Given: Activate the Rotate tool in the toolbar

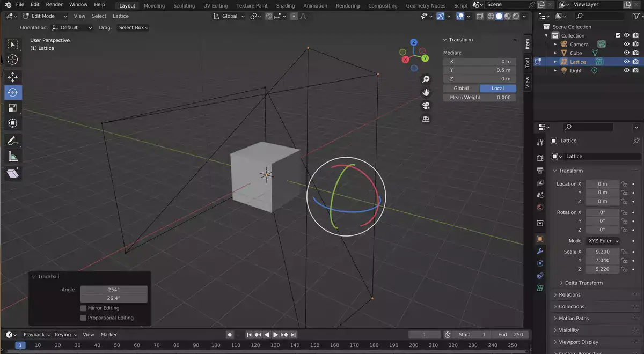Looking at the screenshot, I should click(12, 92).
